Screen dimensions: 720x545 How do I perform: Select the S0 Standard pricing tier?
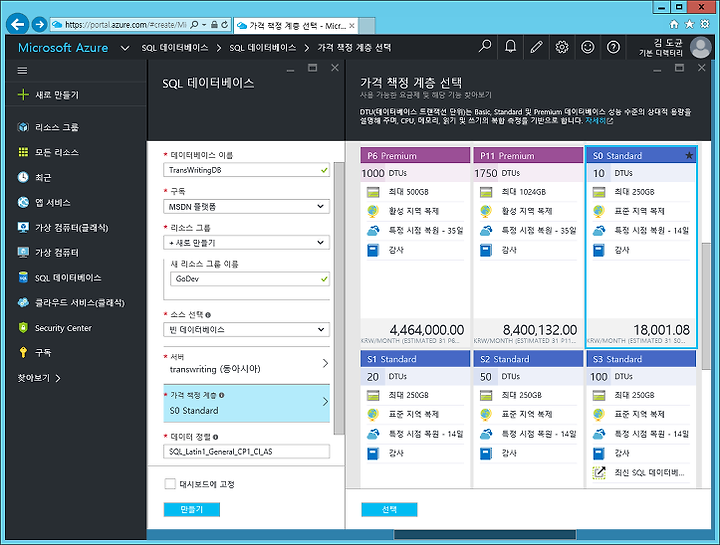(641, 247)
